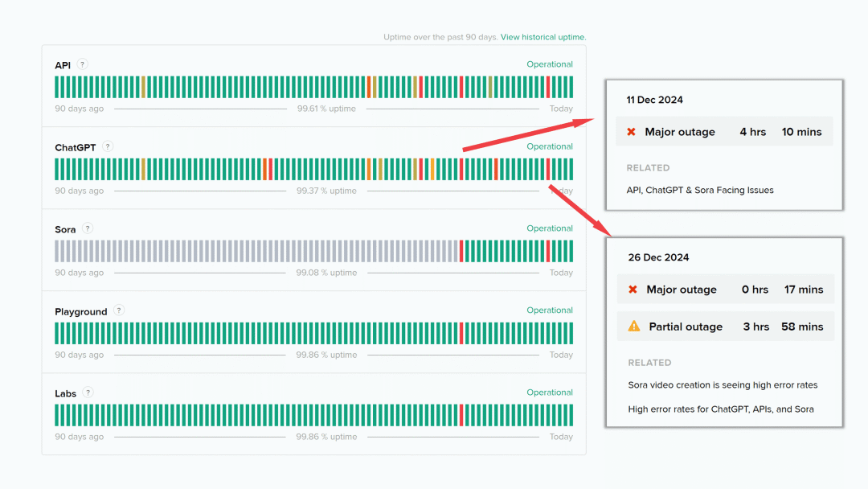Click the 99.61 % uptime figure for API
The width and height of the screenshot is (868, 489).
pos(326,109)
